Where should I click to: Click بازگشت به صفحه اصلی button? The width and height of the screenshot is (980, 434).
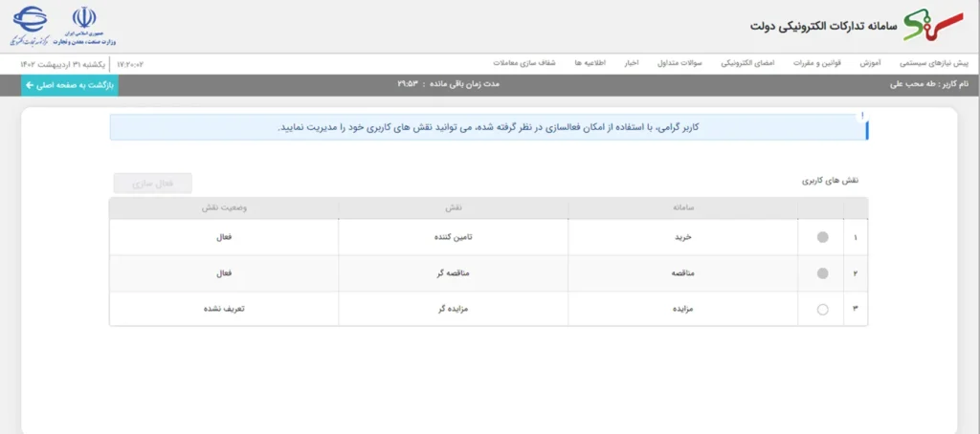70,85
